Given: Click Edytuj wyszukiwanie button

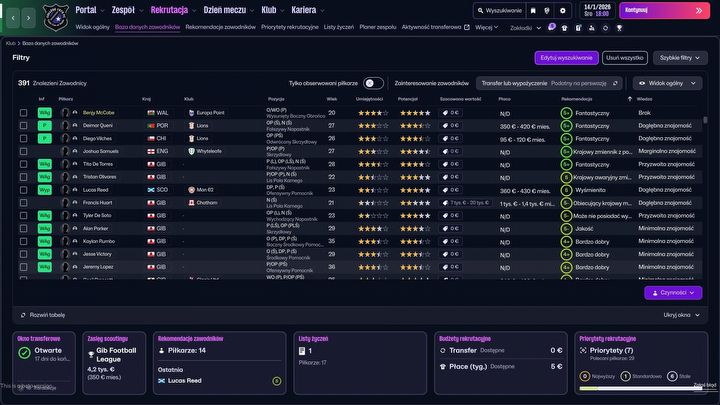Looking at the screenshot, I should coord(567,58).
